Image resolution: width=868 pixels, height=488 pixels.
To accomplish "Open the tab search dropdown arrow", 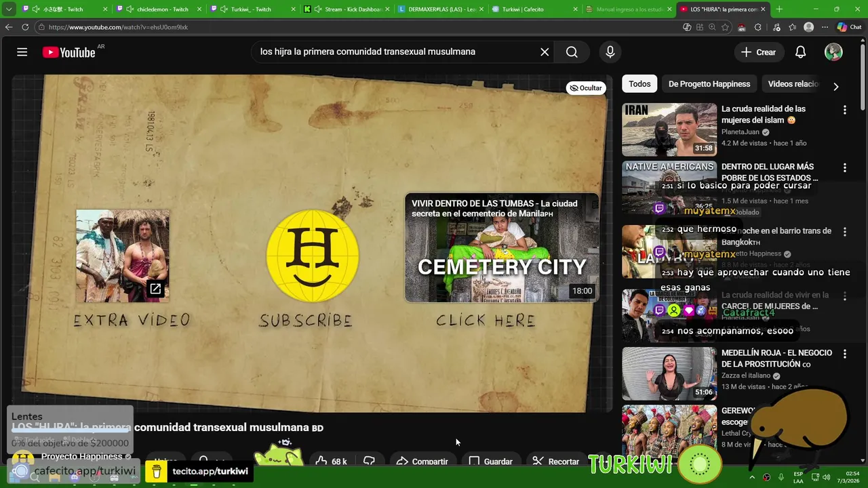I will click(9, 9).
